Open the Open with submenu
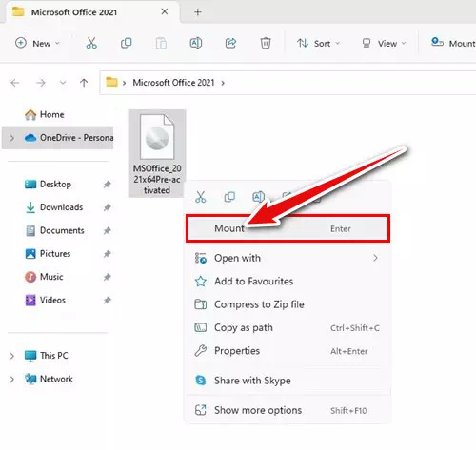This screenshot has height=450, width=476. [288, 258]
